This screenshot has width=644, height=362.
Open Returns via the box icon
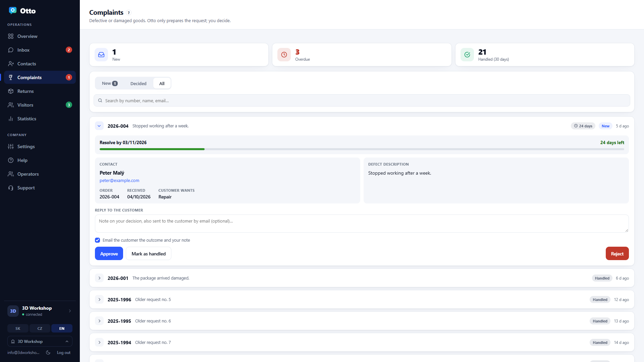pos(11,91)
